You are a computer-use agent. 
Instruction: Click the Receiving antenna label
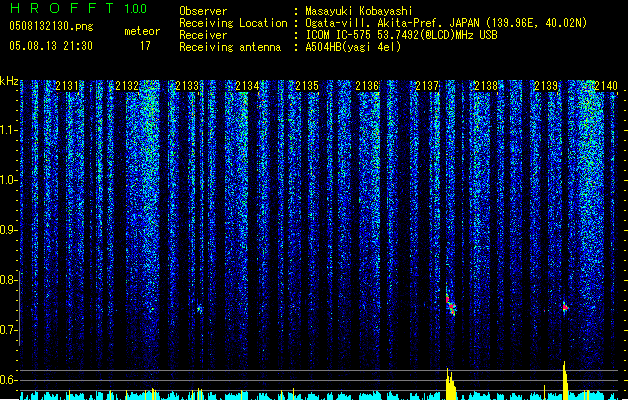coord(230,47)
